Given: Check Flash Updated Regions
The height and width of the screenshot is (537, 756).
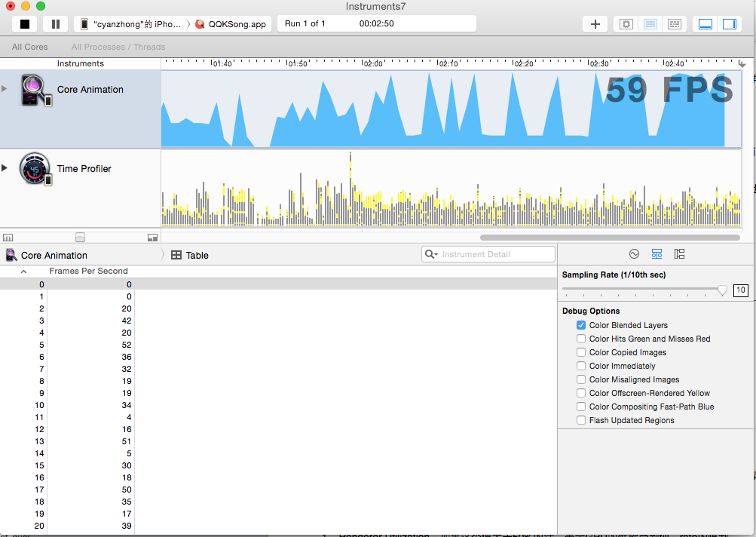Looking at the screenshot, I should pyautogui.click(x=581, y=420).
